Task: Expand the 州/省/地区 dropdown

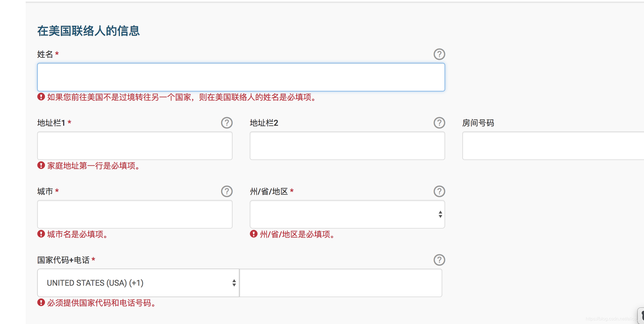Action: pyautogui.click(x=343, y=214)
